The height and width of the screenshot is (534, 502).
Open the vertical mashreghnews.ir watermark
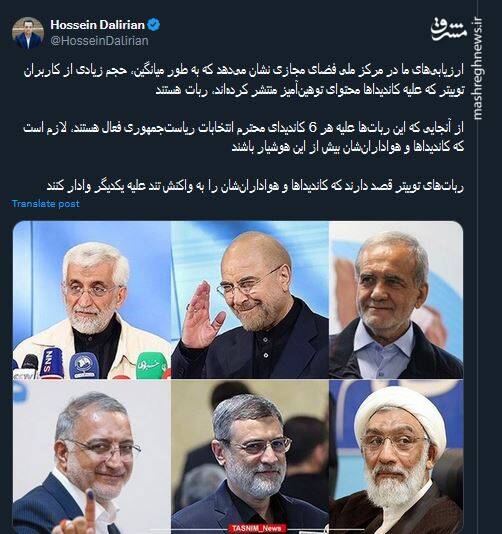(x=478, y=68)
